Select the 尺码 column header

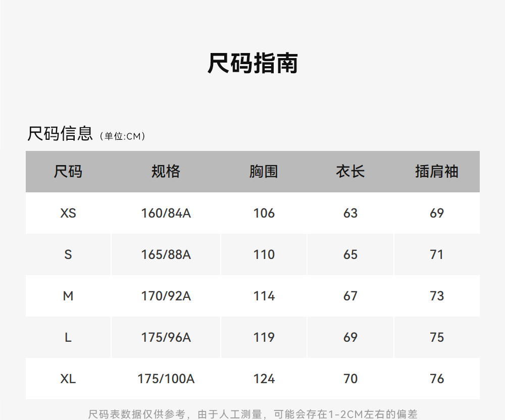68,171
